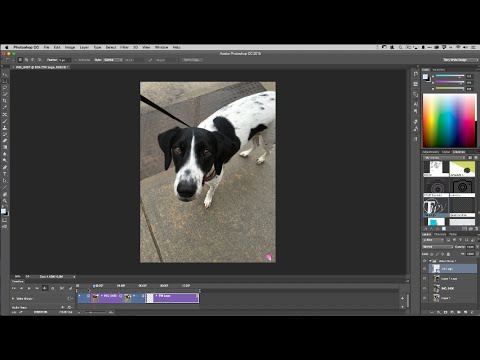The width and height of the screenshot is (480, 360).
Task: Hide the IMG_0490 layer with eye icon
Action: coord(425,288)
